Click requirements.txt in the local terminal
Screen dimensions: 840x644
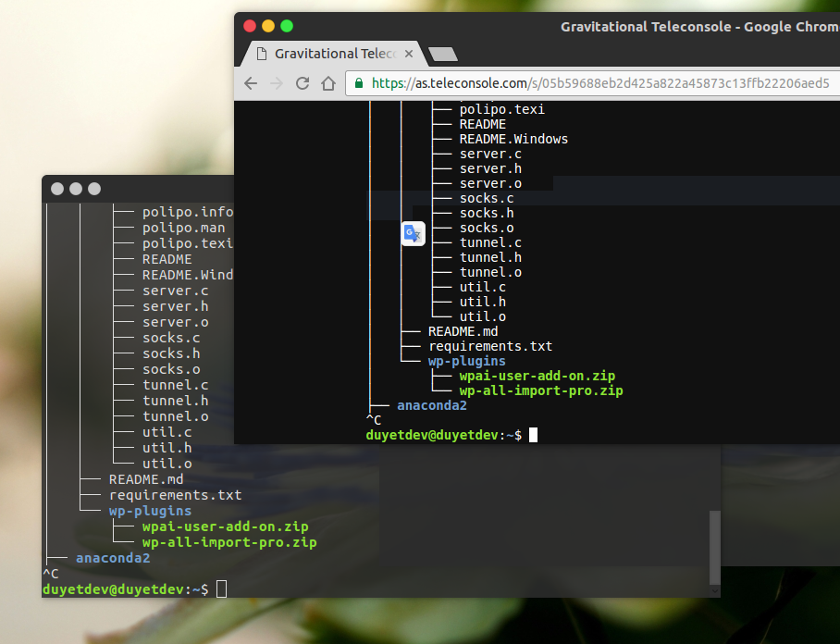[x=175, y=495]
